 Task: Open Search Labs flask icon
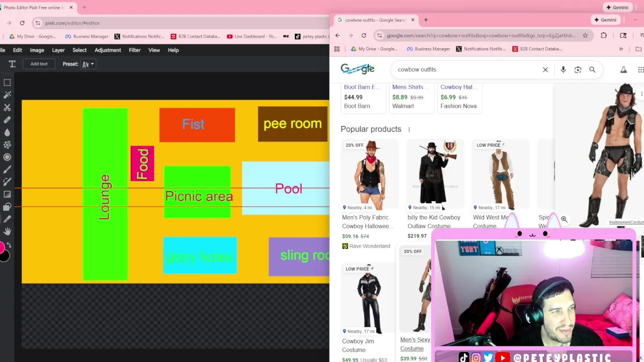pyautogui.click(x=623, y=69)
